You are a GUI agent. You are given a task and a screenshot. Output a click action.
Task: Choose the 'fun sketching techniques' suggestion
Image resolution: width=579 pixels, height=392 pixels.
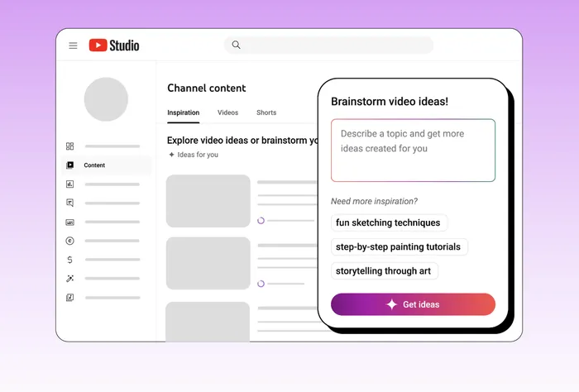point(388,222)
